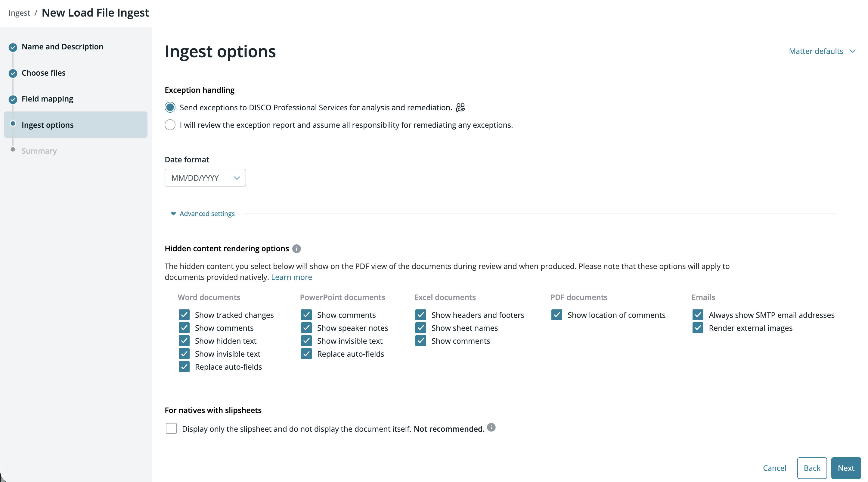This screenshot has width=868, height=482.
Task: Go to the Summary step in sidebar
Action: click(x=39, y=151)
